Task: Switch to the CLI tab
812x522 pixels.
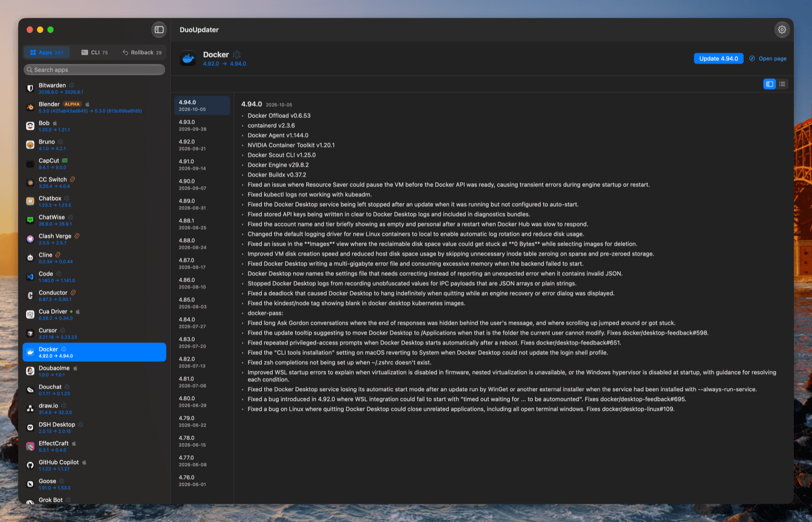Action: pyautogui.click(x=95, y=52)
